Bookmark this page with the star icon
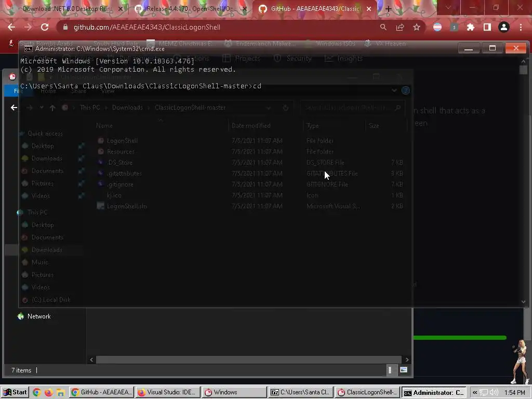The height and width of the screenshot is (399, 532). 417,27
